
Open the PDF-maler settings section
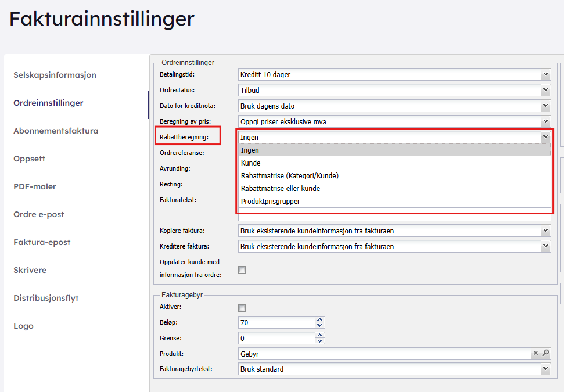click(x=35, y=186)
